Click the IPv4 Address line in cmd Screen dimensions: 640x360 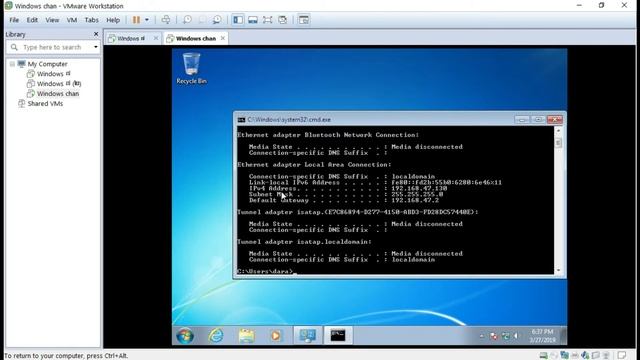click(x=348, y=189)
